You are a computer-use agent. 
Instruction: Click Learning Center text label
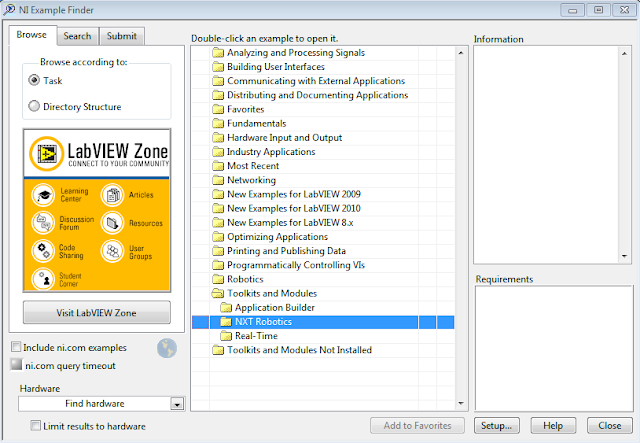74,195
